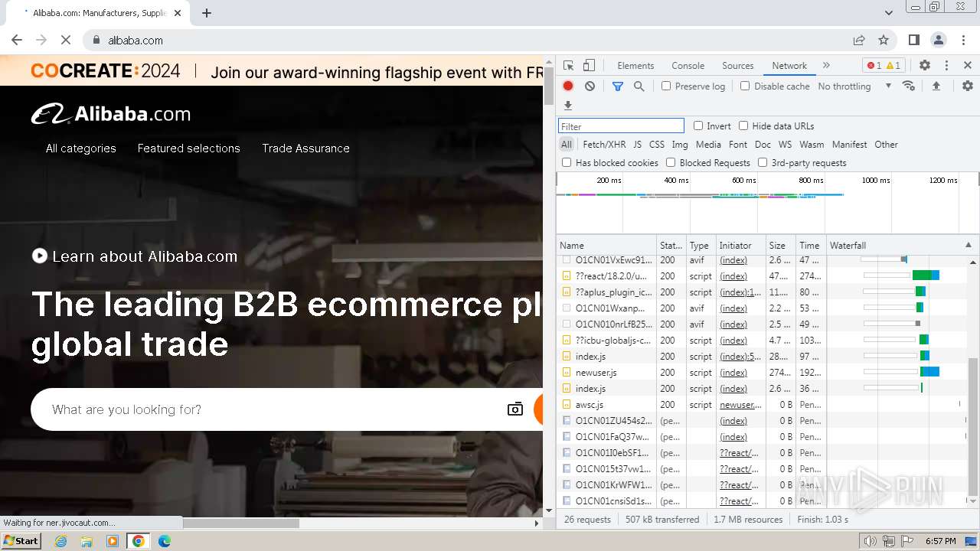Click the image search camera icon
The height and width of the screenshot is (551, 980).
pyautogui.click(x=515, y=409)
